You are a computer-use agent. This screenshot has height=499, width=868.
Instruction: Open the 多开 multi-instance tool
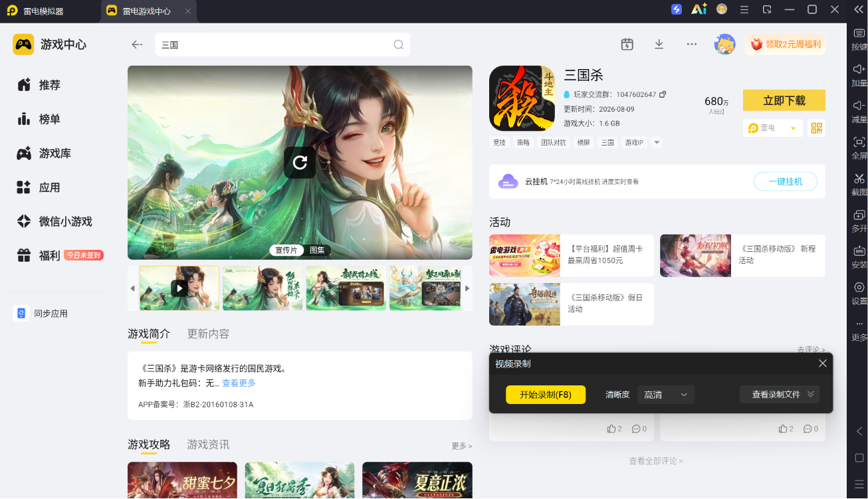(859, 221)
